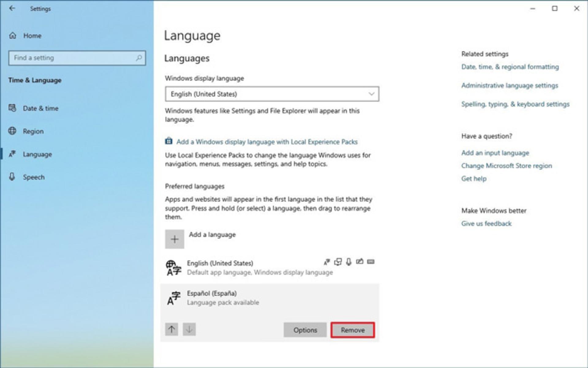The height and width of the screenshot is (368, 588).
Task: Move Español down with the down arrow
Action: [189, 329]
